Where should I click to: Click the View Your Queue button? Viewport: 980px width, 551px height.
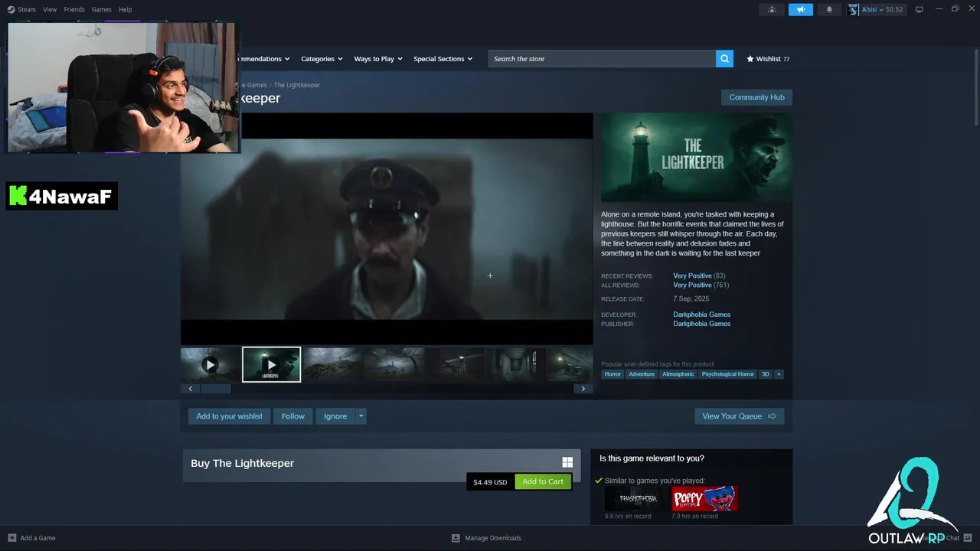coord(739,416)
